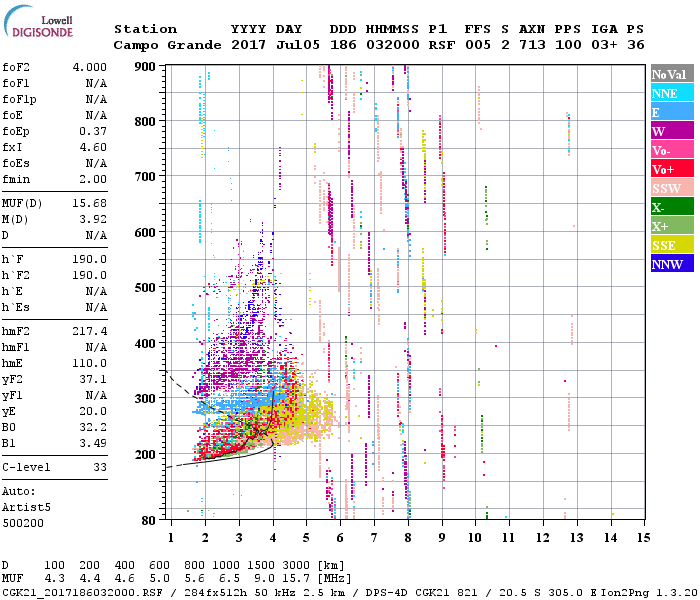Viewport: 700px width, 600px height.
Task: Click the Campo Grande station name
Action: coord(165,45)
